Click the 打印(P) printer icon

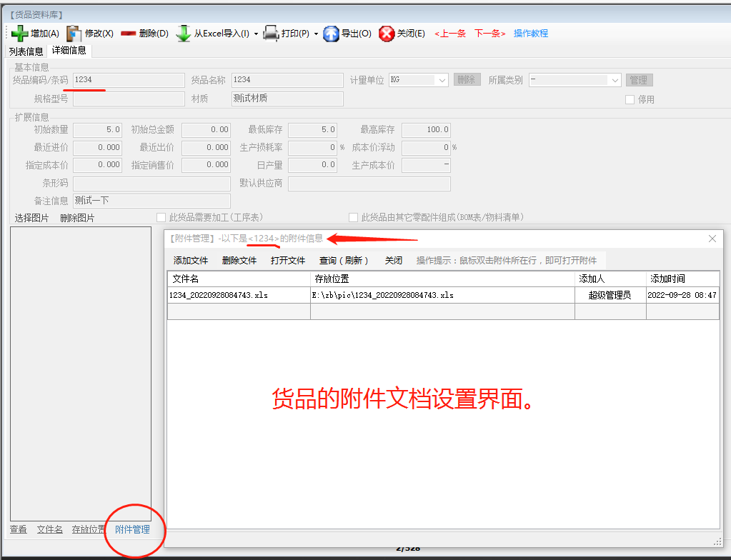pyautogui.click(x=272, y=33)
